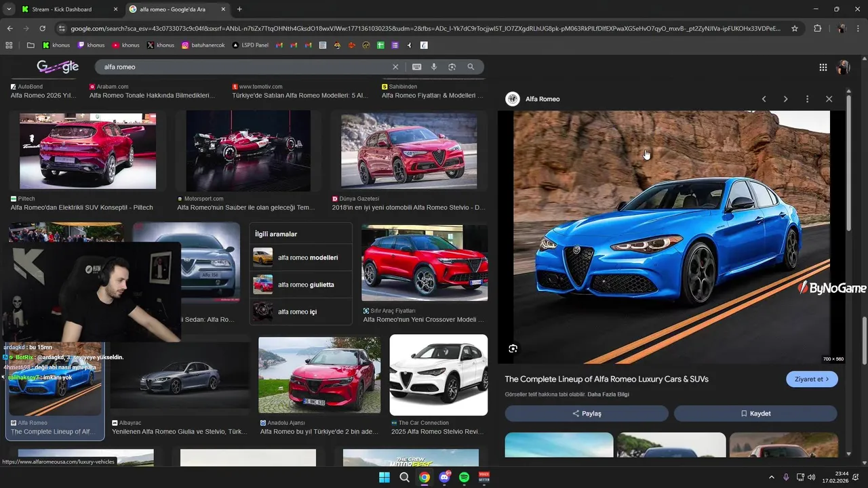Viewport: 868px width, 488px height.
Task: Open the tab groups grid in bookmarks bar
Action: 9,45
